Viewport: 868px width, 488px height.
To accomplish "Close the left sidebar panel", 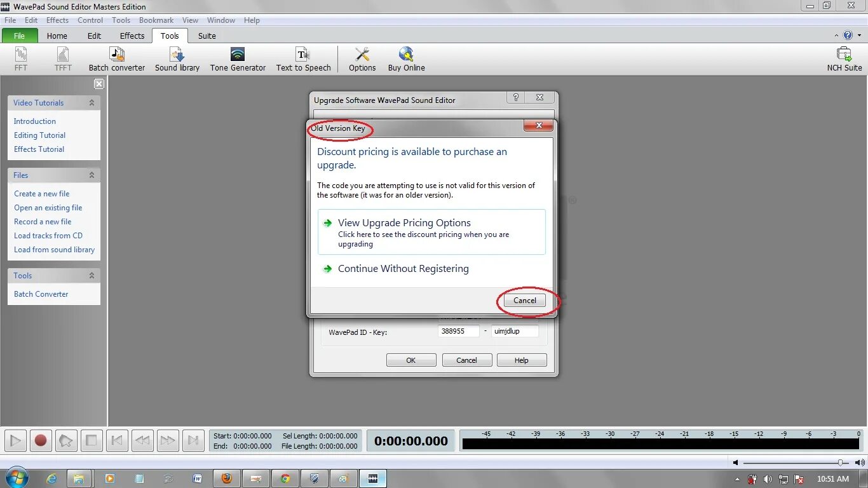I will (x=99, y=84).
